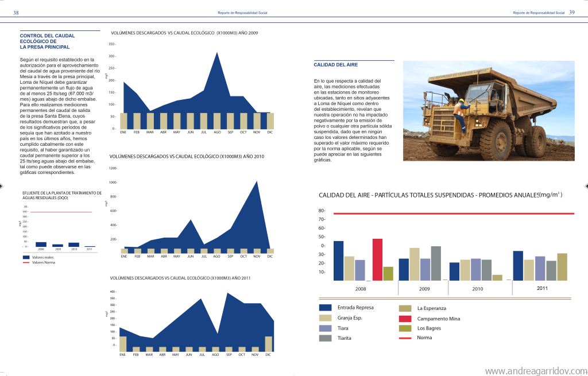Click the page number 39
588x376 pixels.
[571, 13]
